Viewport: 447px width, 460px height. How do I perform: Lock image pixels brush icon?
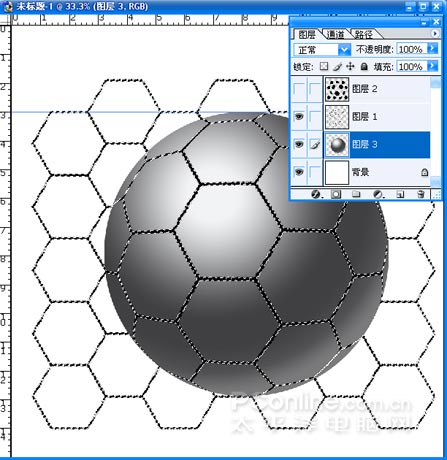coord(337,67)
